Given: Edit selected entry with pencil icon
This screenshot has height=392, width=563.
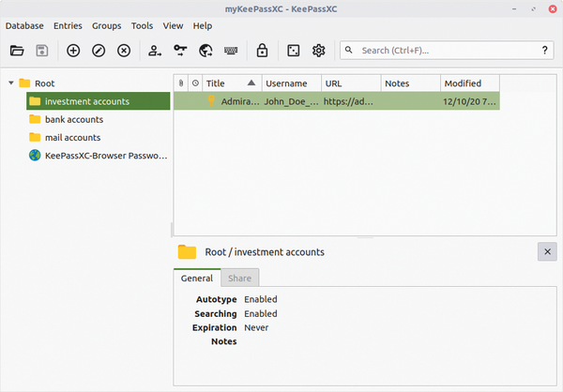Looking at the screenshot, I should pyautogui.click(x=99, y=51).
